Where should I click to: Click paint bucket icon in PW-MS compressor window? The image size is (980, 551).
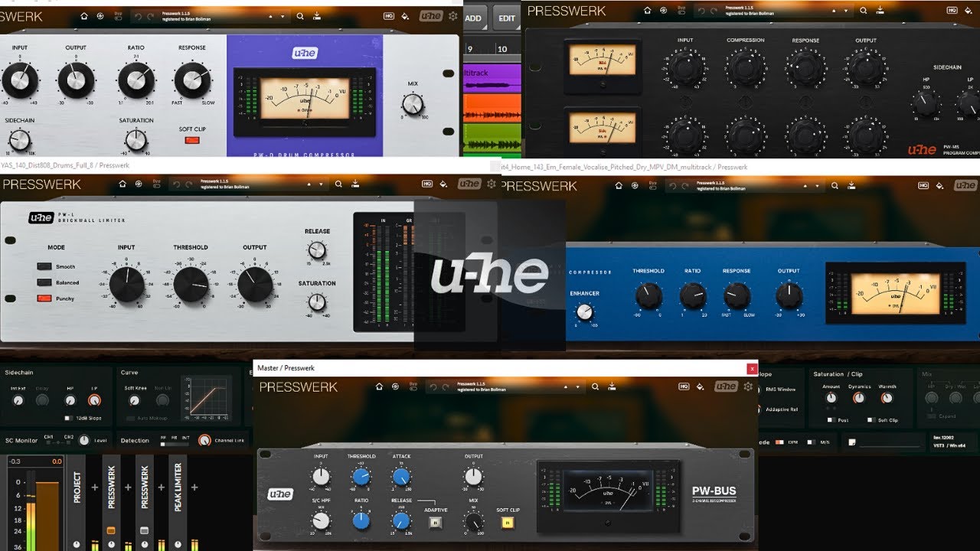969,11
